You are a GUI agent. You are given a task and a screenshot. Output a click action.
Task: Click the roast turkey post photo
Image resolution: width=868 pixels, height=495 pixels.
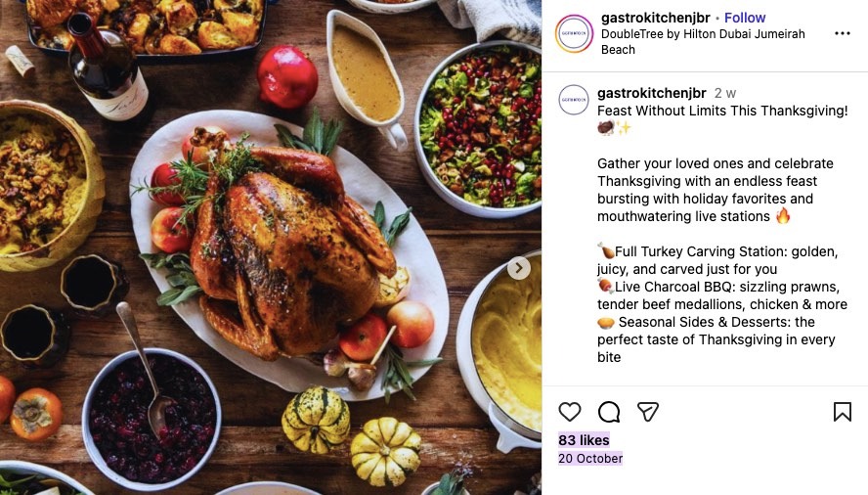click(x=271, y=247)
